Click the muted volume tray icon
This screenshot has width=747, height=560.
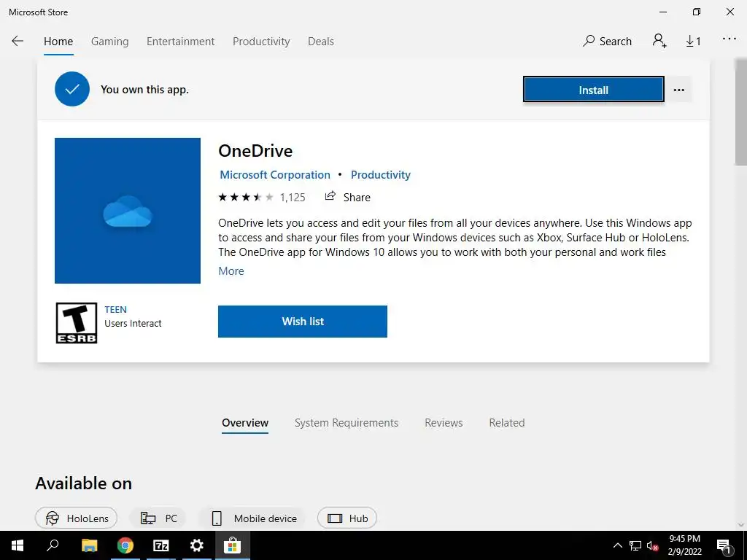(x=653, y=545)
